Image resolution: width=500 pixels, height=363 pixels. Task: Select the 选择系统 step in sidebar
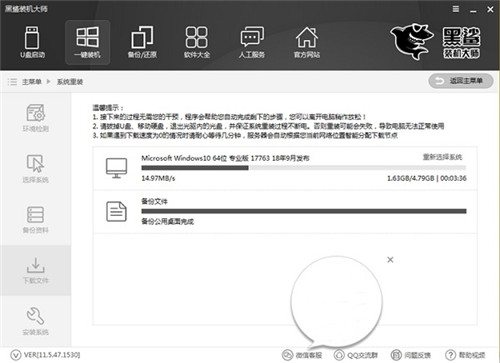(36, 169)
